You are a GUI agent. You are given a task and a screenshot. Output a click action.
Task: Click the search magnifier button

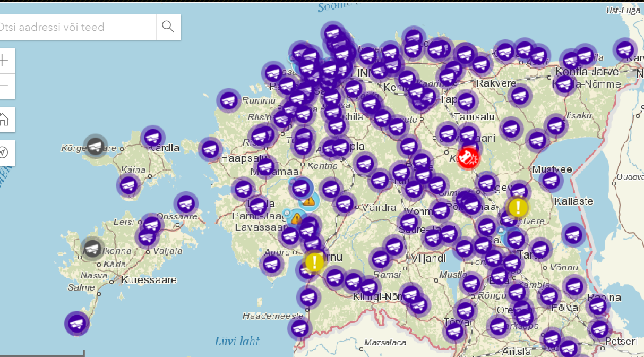(168, 27)
